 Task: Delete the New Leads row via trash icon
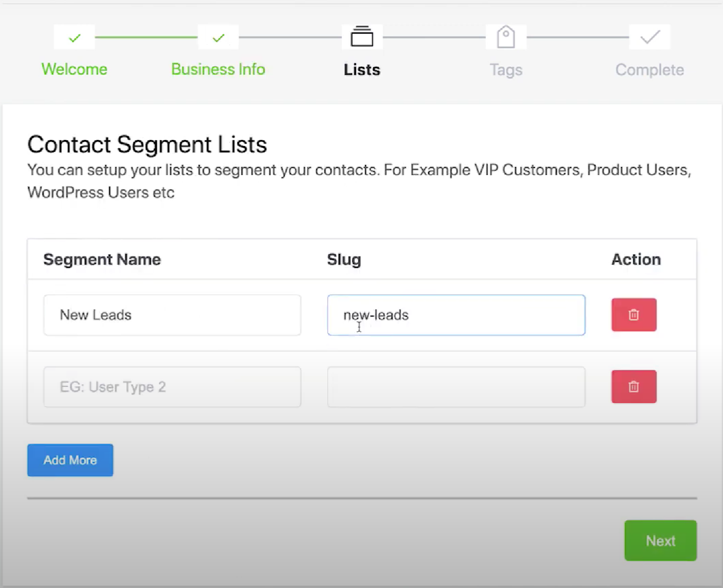pyautogui.click(x=633, y=315)
